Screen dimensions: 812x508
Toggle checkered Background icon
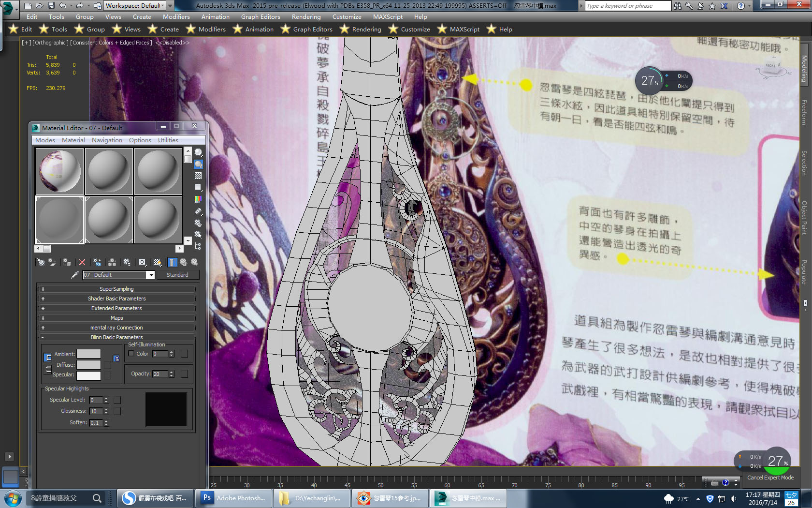[x=198, y=176]
